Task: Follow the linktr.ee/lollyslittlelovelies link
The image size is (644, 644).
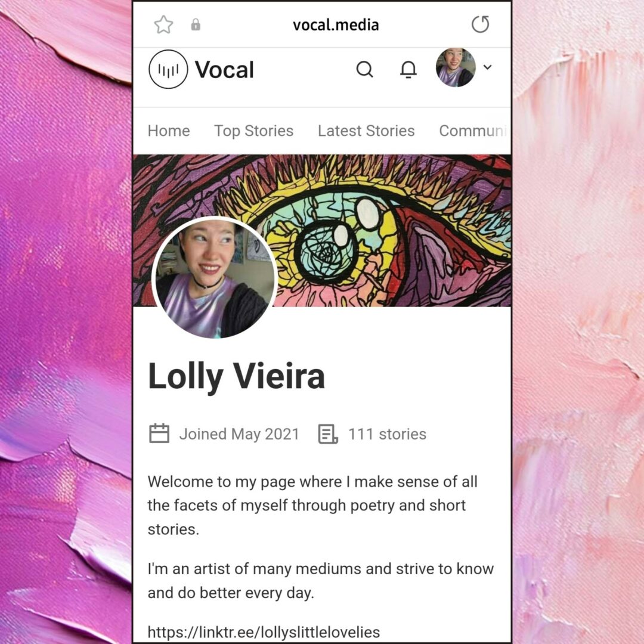Action: [264, 632]
